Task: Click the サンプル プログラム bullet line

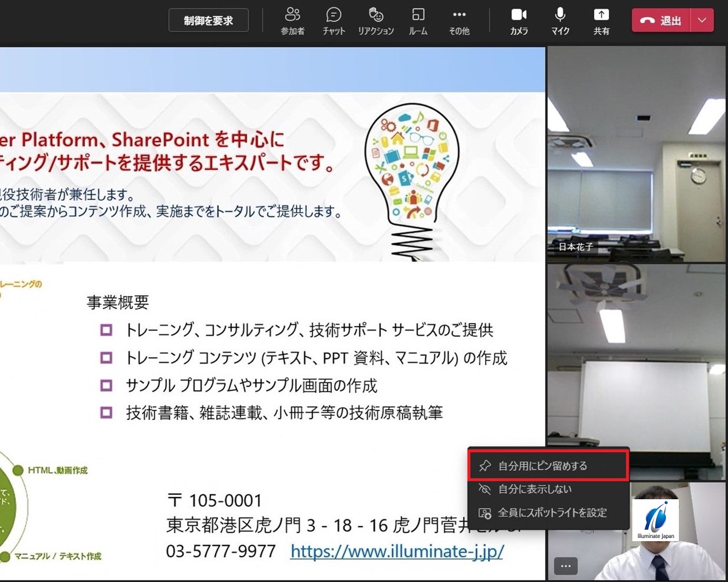Action: click(252, 385)
